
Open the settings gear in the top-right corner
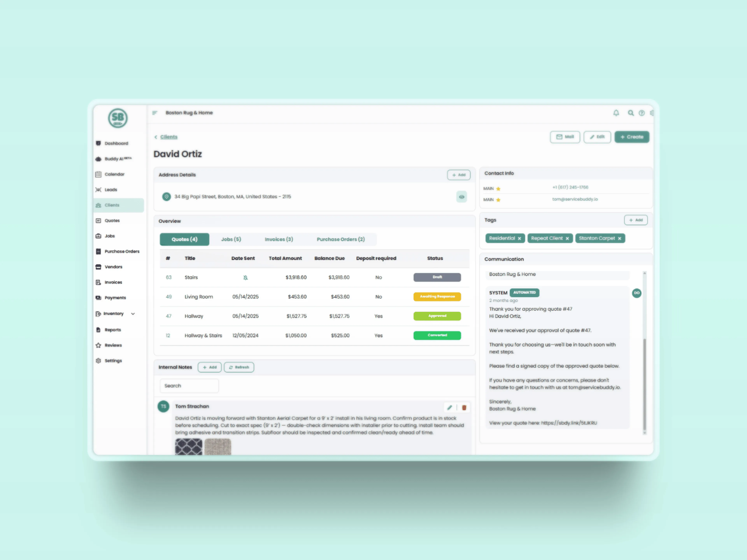coord(652,113)
